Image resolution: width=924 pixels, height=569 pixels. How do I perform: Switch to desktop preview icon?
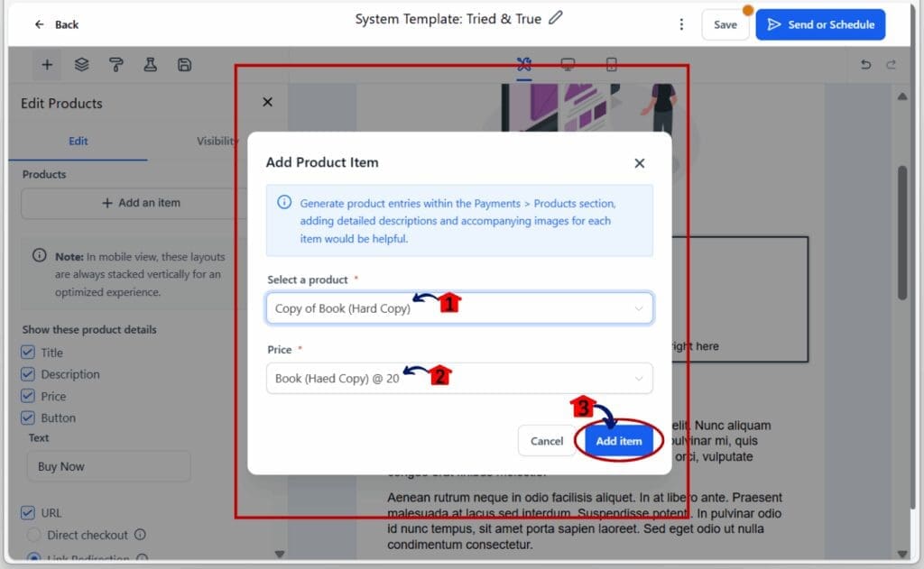coord(568,64)
